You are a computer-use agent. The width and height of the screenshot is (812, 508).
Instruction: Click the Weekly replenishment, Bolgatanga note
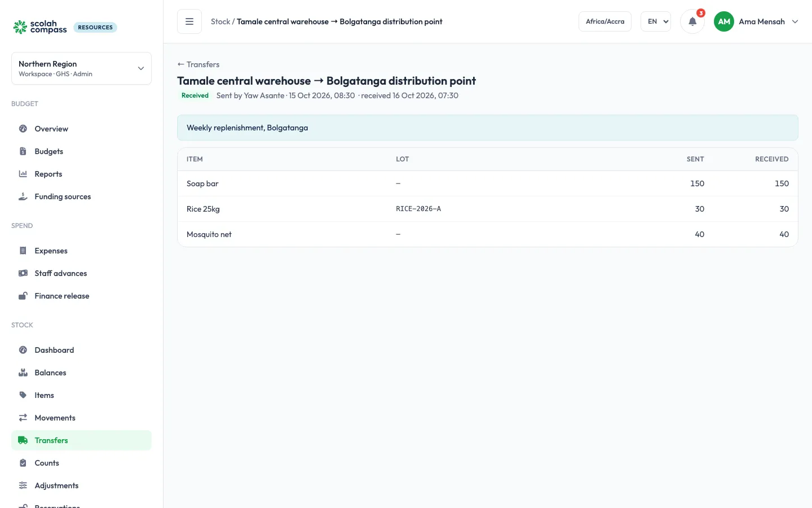tap(488, 128)
